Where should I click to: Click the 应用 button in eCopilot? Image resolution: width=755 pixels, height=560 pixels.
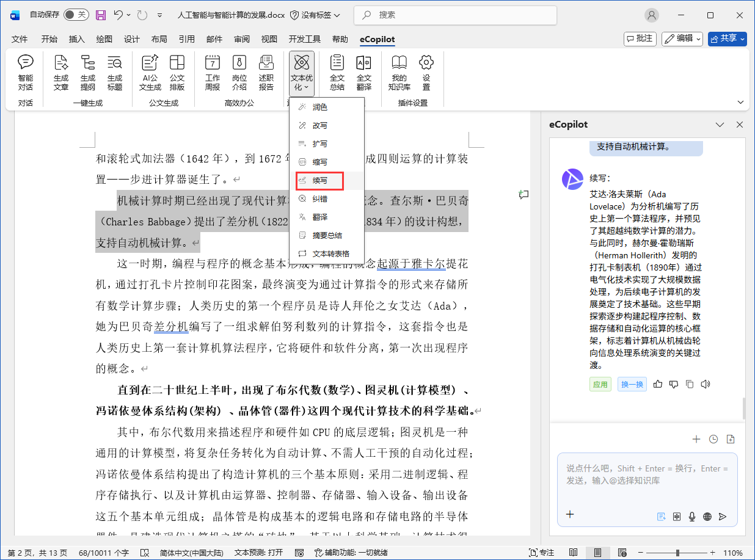point(600,384)
